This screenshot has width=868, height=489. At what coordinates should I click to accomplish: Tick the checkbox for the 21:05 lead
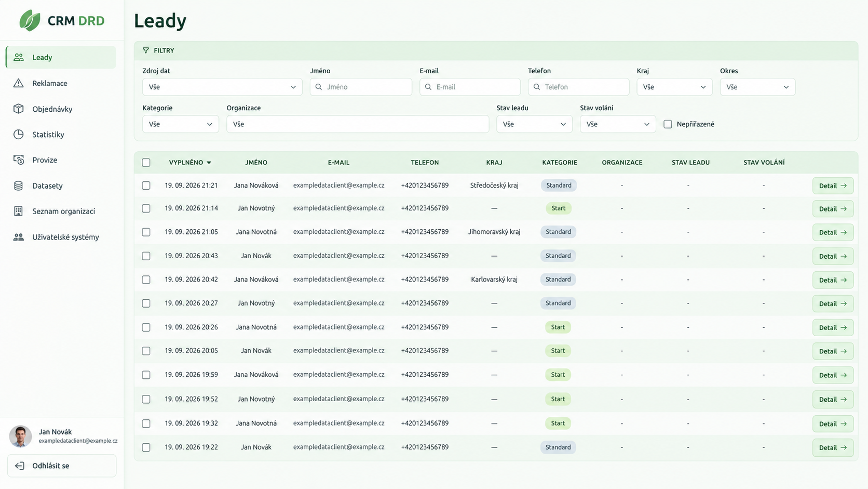[146, 232]
